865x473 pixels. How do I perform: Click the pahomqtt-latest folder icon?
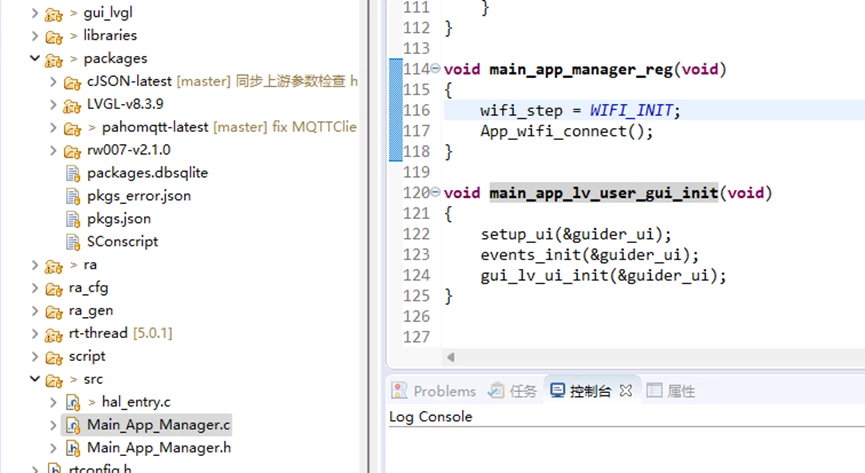72,129
